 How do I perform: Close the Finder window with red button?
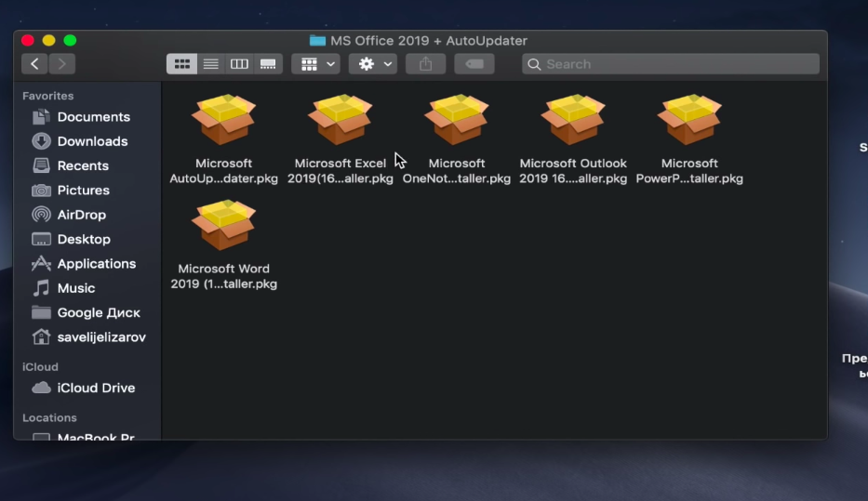point(28,40)
